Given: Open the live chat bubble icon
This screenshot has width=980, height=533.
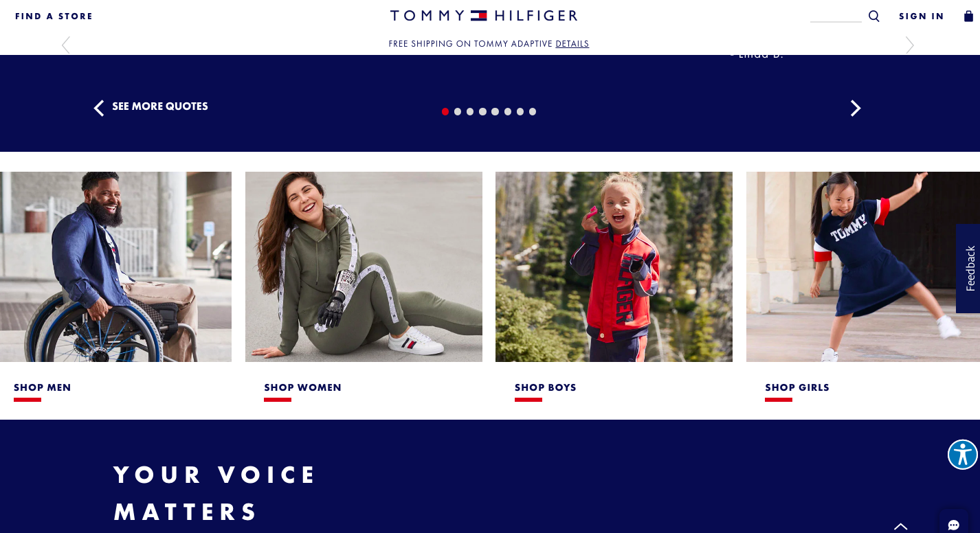Looking at the screenshot, I should [x=954, y=525].
